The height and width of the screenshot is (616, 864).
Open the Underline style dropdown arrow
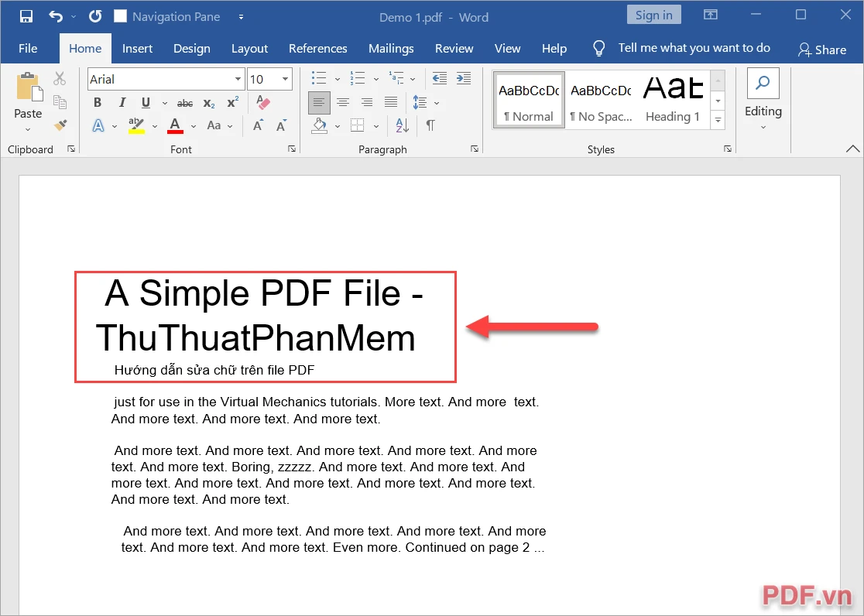coord(165,103)
